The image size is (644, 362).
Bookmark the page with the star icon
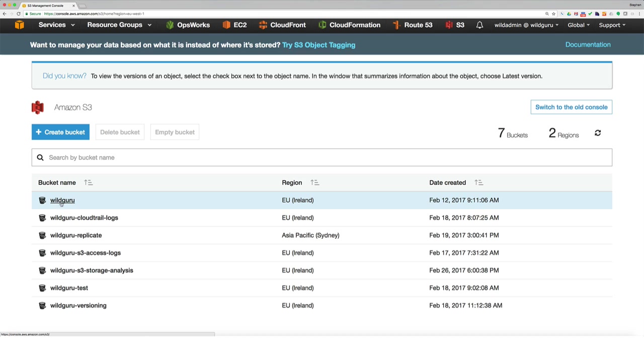[553, 14]
